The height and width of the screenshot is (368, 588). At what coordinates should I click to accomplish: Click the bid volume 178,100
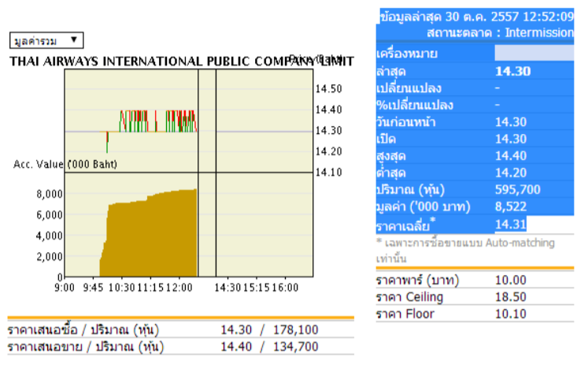(x=295, y=329)
